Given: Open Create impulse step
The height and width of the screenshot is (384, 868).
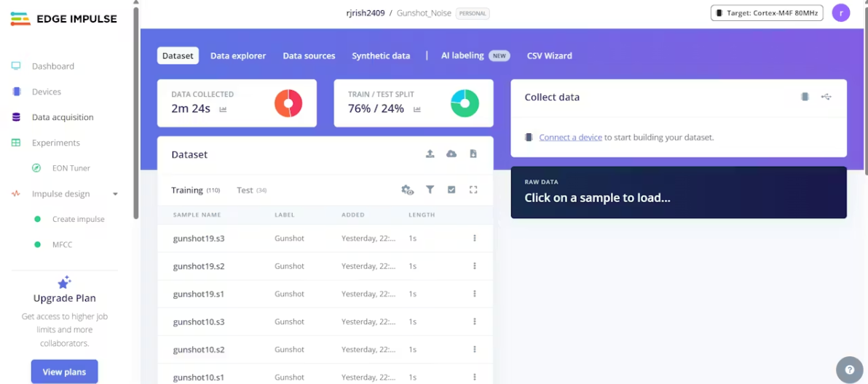Looking at the screenshot, I should coord(79,219).
